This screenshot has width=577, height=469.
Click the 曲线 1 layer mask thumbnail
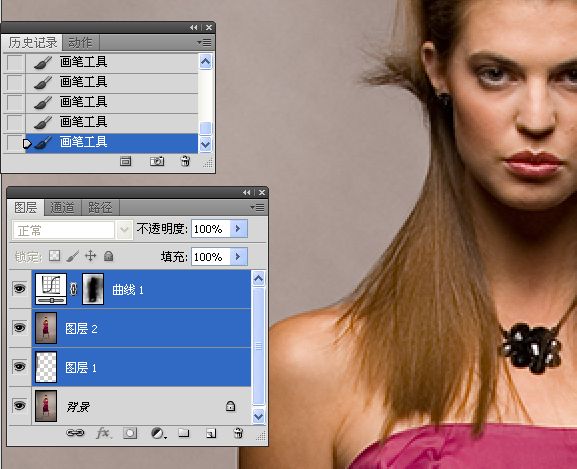(93, 289)
